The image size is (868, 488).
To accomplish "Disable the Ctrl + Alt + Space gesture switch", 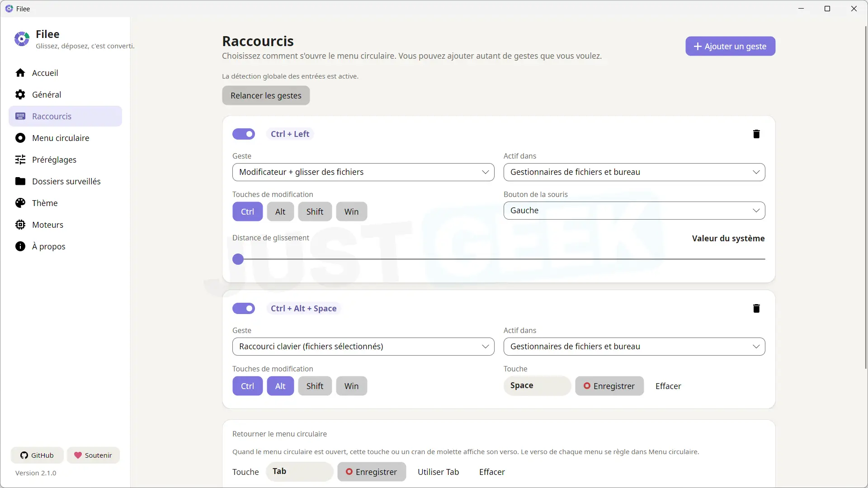I will pos(244,308).
